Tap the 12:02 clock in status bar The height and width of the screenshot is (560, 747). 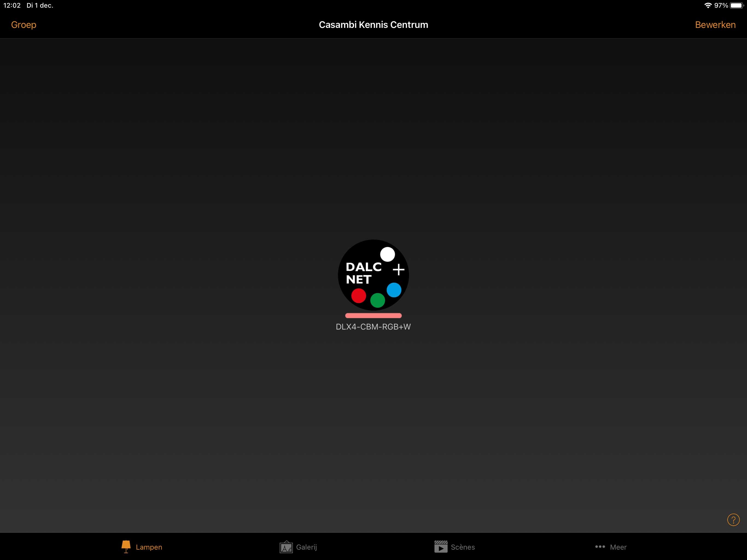pyautogui.click(x=12, y=5)
